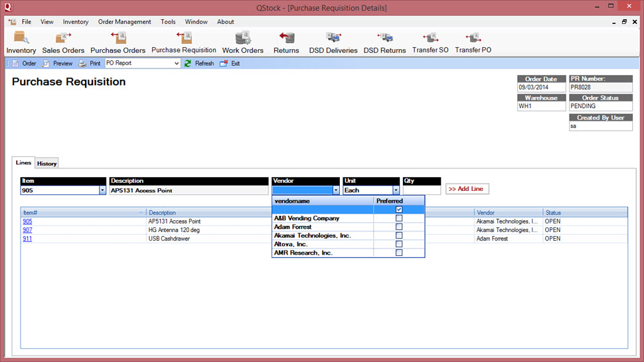Check Preferred for Altova, Inc.
Viewport: 644px width, 362px height.
[x=399, y=244]
